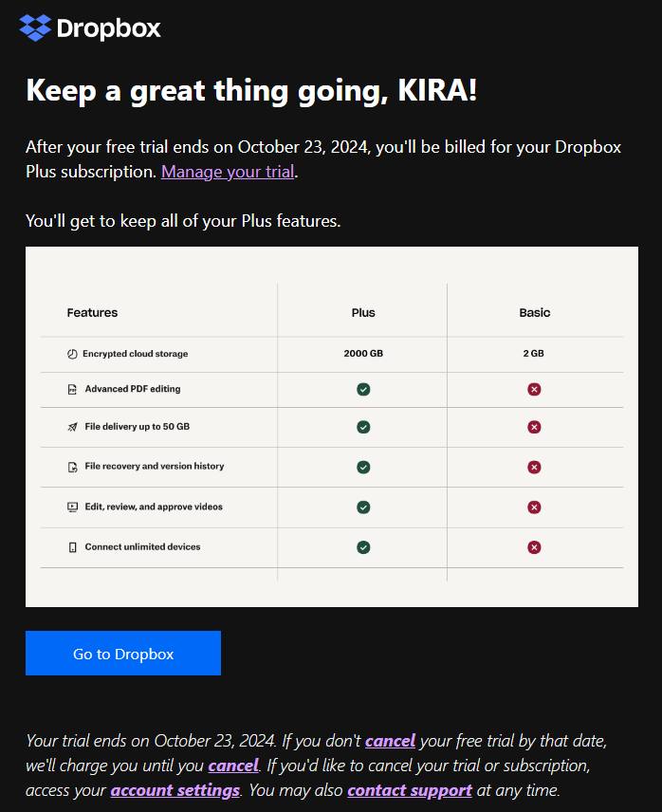Click the first cancel link in footer
Screen dimensions: 662x812
(390, 741)
